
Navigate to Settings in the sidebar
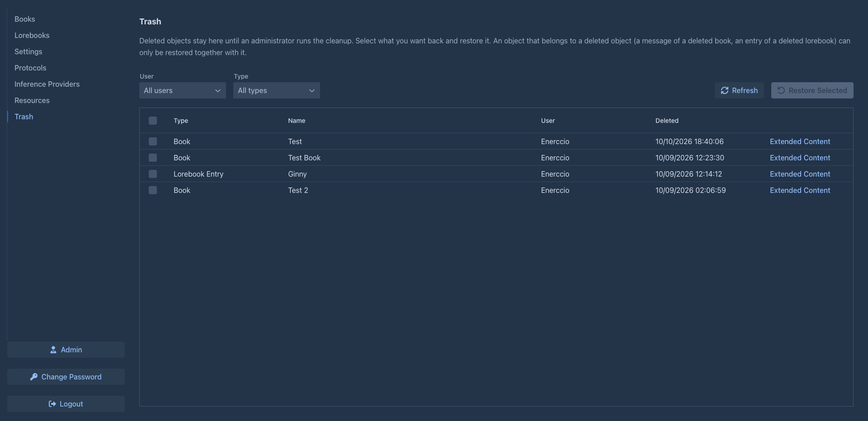pyautogui.click(x=28, y=51)
